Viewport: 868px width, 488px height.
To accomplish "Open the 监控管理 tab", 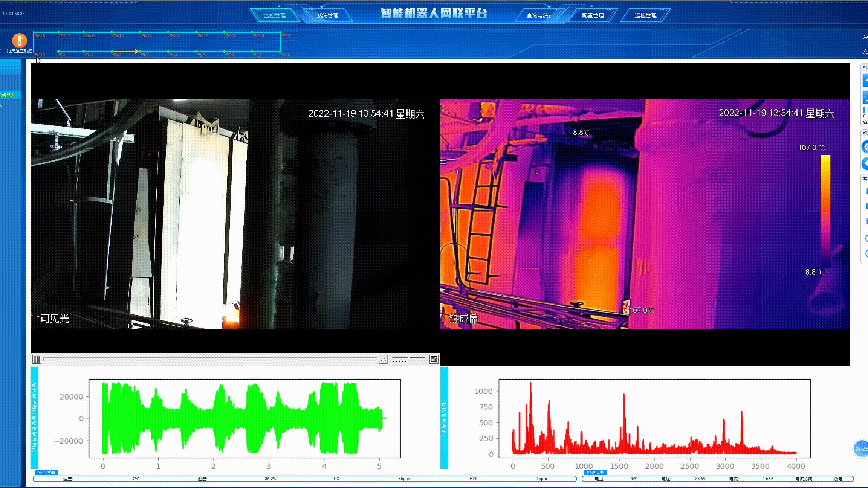I will (x=275, y=15).
